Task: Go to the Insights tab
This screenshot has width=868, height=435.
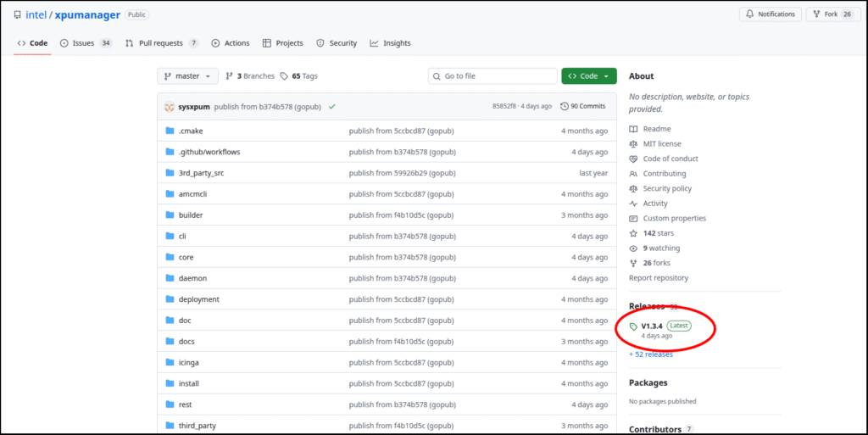Action: (390, 43)
